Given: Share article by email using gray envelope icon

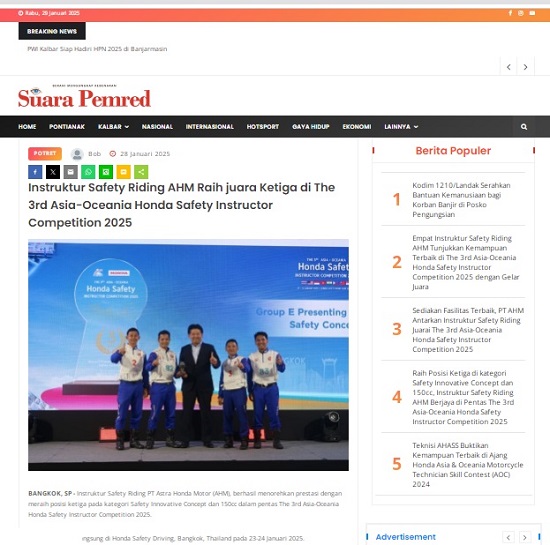Looking at the screenshot, I should 71,172.
